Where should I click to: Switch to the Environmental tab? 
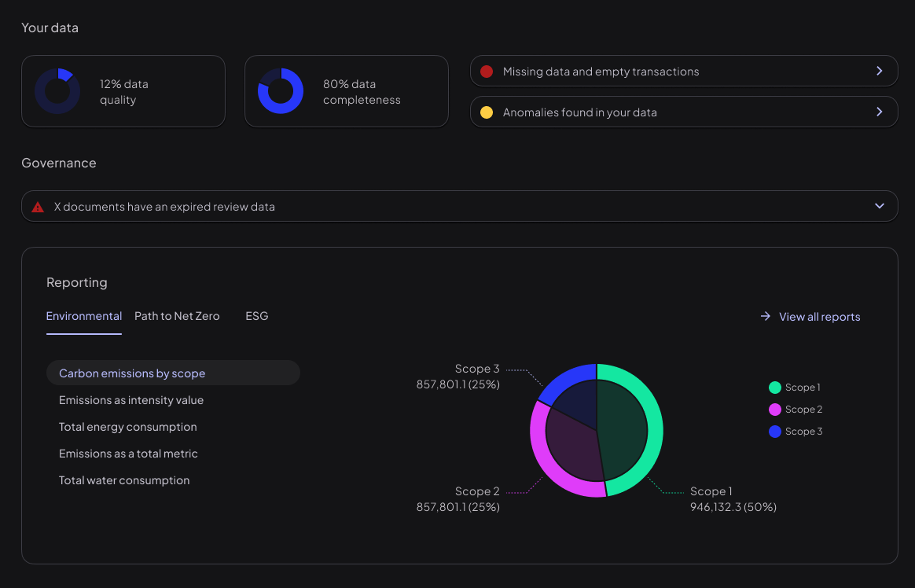[x=84, y=316]
